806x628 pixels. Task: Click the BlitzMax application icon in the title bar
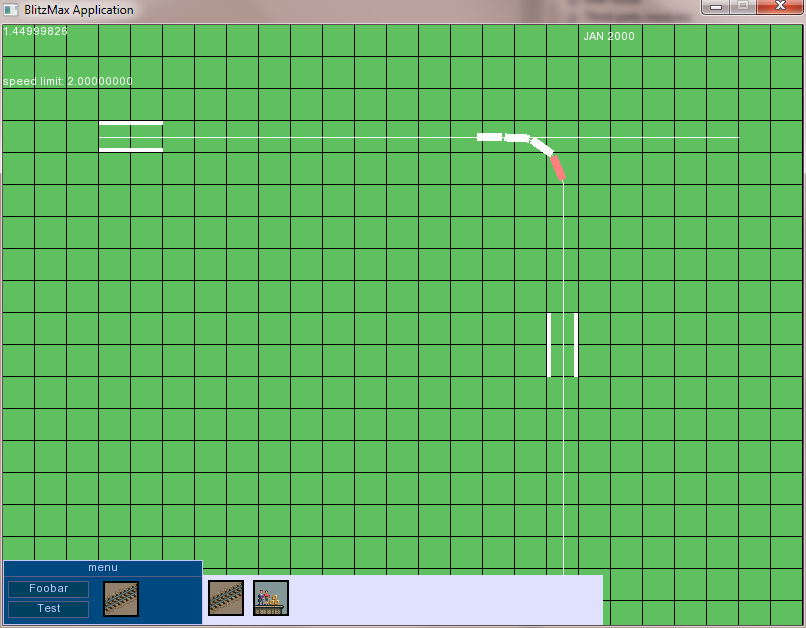point(12,10)
